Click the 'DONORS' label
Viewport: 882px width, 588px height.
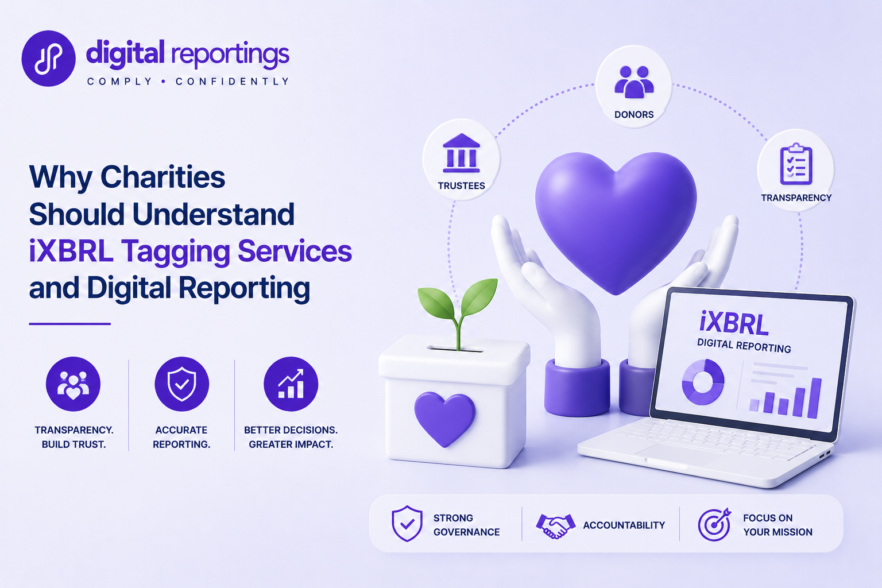point(634,114)
